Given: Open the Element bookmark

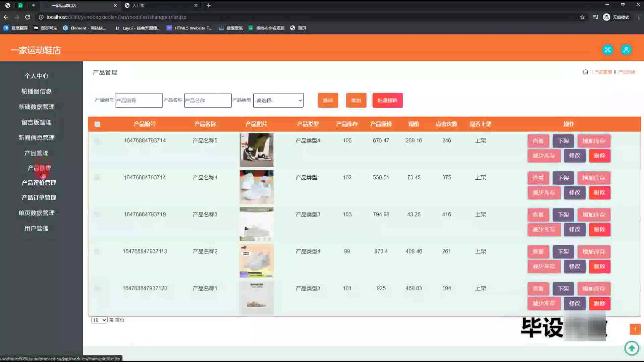Looking at the screenshot, I should click(85, 28).
